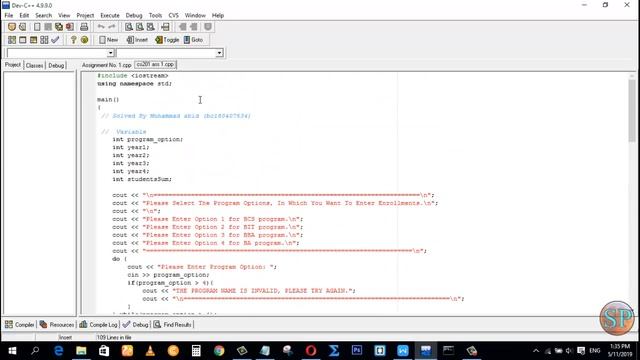Click the Go to line icon

point(165,27)
